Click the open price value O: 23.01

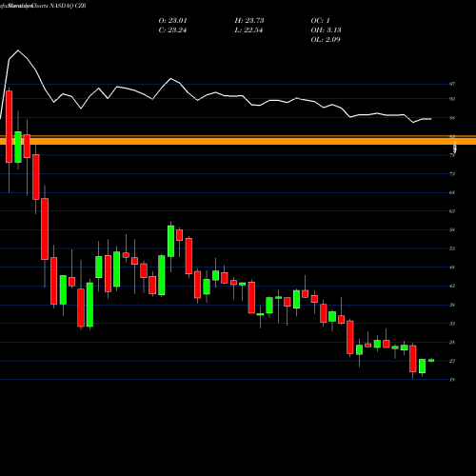point(172,21)
